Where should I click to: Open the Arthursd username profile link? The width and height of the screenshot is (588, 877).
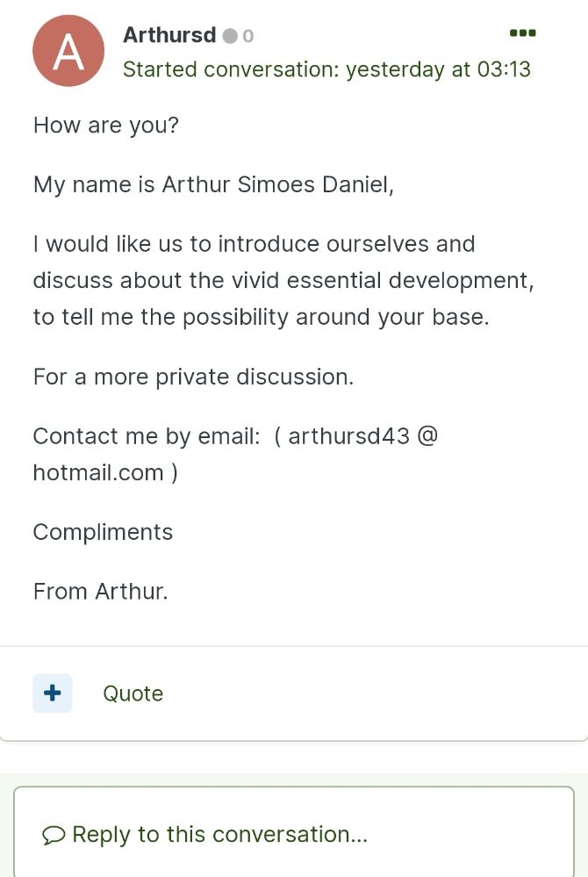click(169, 35)
